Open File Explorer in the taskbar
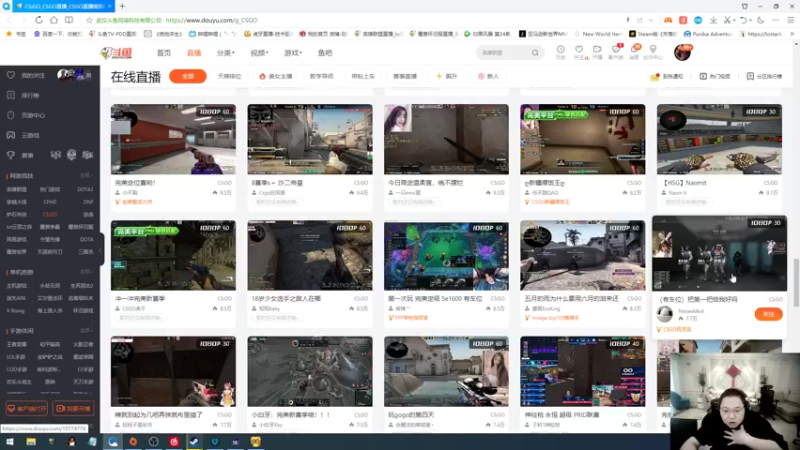This screenshot has height=450, width=800. pyautogui.click(x=31, y=442)
